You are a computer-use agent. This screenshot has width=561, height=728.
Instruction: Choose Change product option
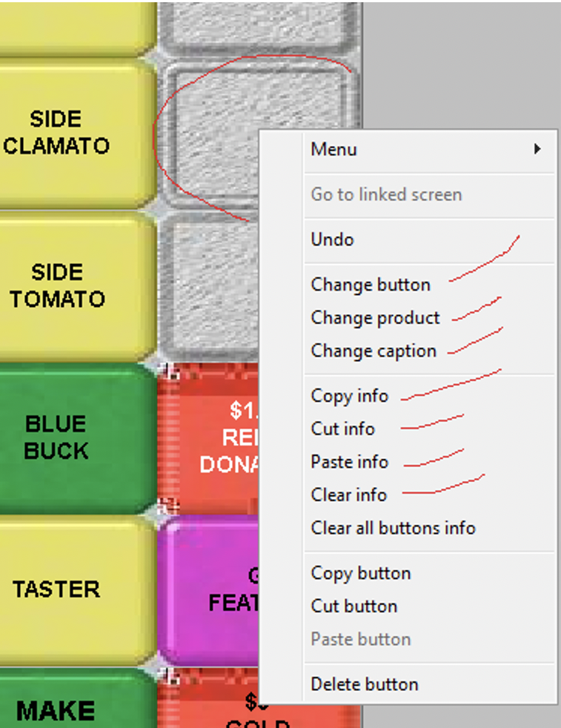pyautogui.click(x=375, y=318)
